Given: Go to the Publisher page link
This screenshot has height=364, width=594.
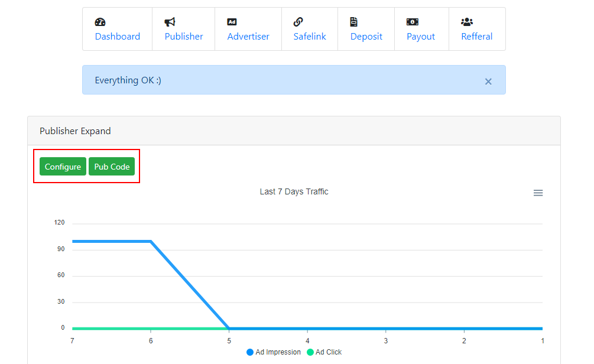Looking at the screenshot, I should [184, 37].
